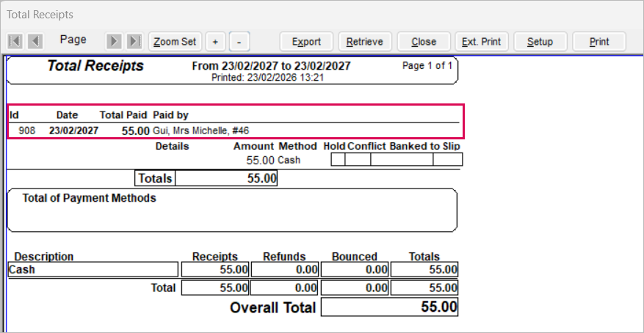
Task: Click the Cash description cell
Action: coord(93,270)
